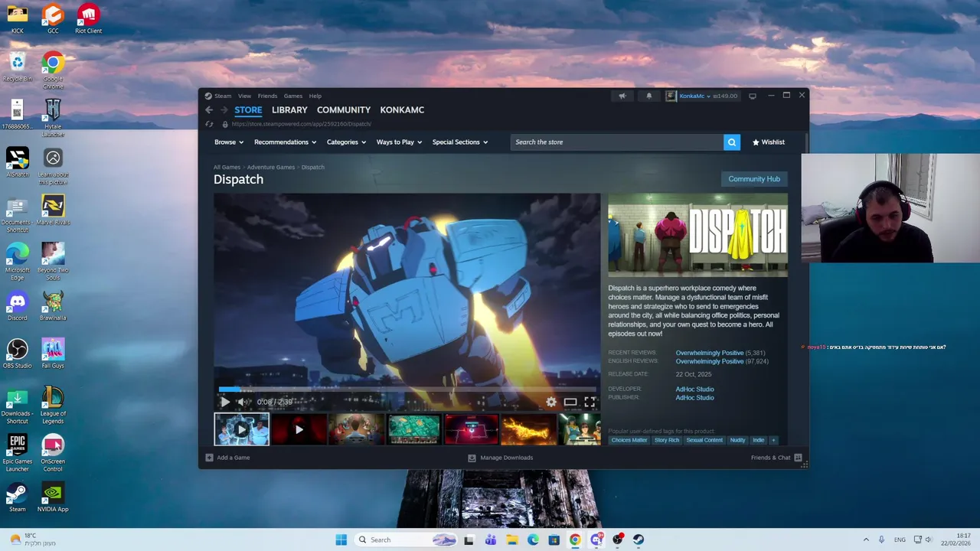The image size is (980, 551).
Task: Open Steam notifications bell
Action: (x=649, y=96)
